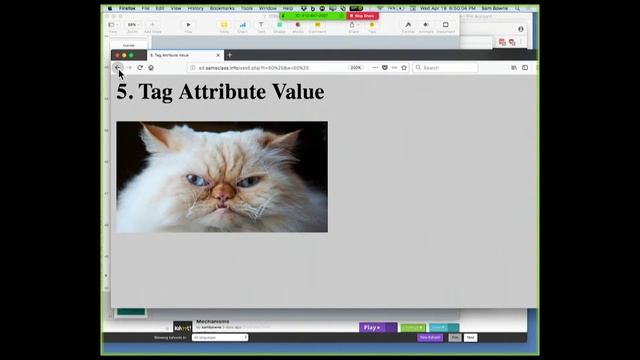Open the History menu
Screen dimensions: 640x360
195,8
